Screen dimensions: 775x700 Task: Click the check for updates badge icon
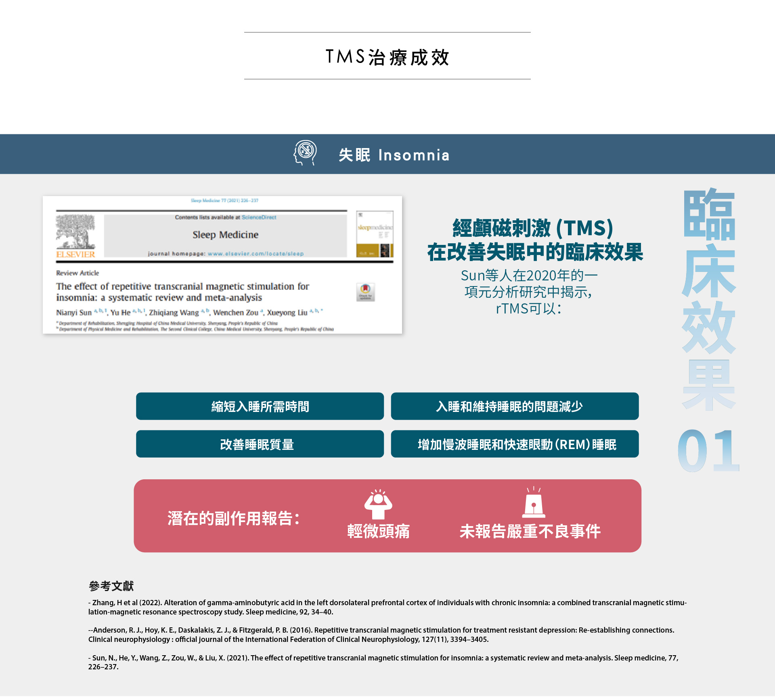click(366, 292)
